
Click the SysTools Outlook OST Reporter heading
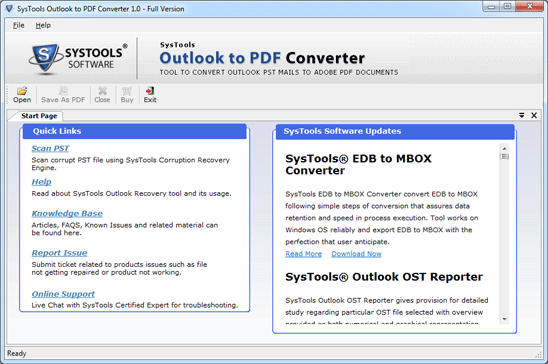coord(384,277)
